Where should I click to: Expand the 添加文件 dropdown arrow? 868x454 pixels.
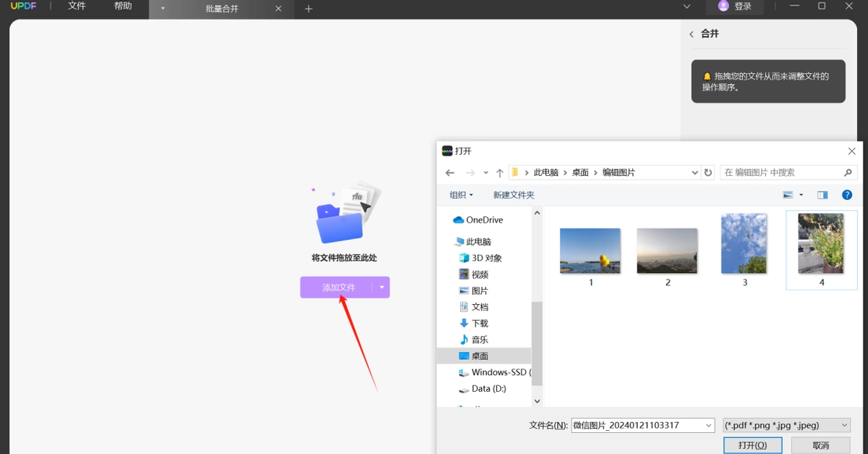tap(382, 287)
